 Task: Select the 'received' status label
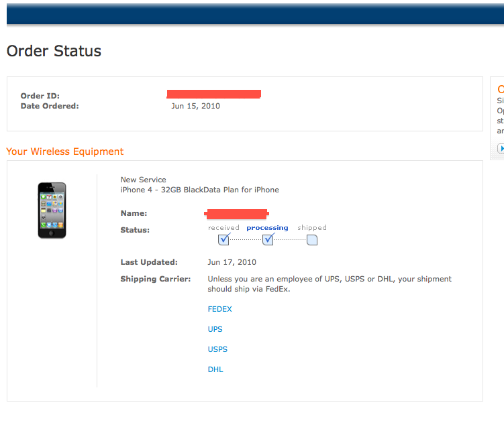click(x=223, y=228)
